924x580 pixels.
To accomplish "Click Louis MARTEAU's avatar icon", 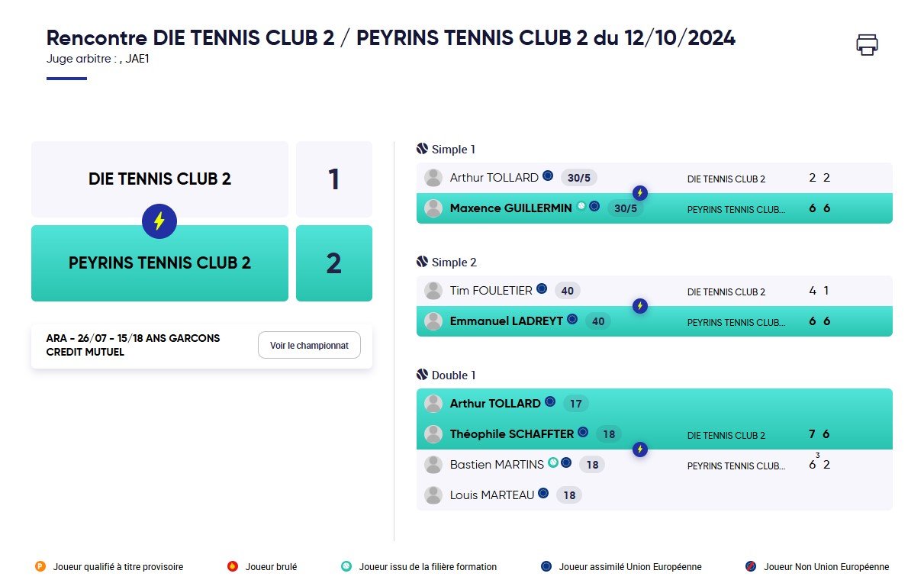I will point(433,495).
